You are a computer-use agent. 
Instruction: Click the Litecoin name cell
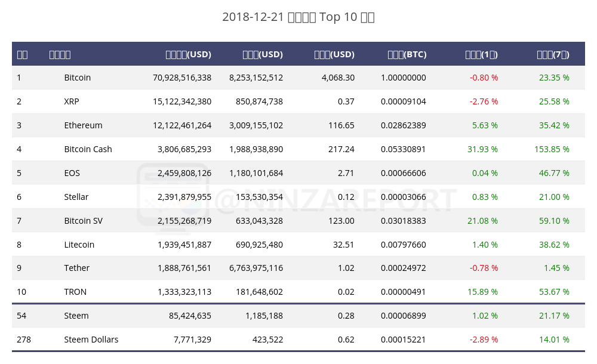pyautogui.click(x=79, y=245)
